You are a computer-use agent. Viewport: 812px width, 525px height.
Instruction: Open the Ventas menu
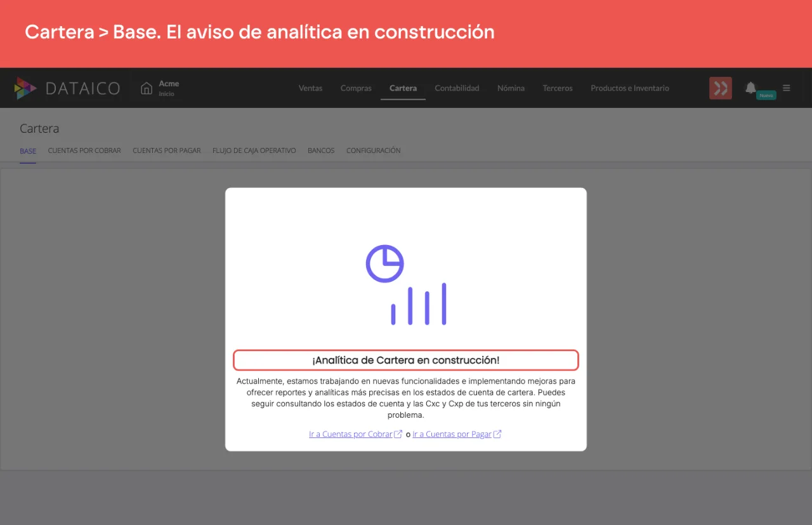point(310,88)
